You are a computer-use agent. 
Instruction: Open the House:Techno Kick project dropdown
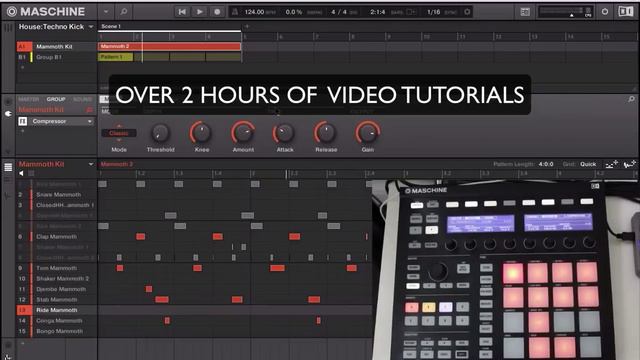pos(91,27)
